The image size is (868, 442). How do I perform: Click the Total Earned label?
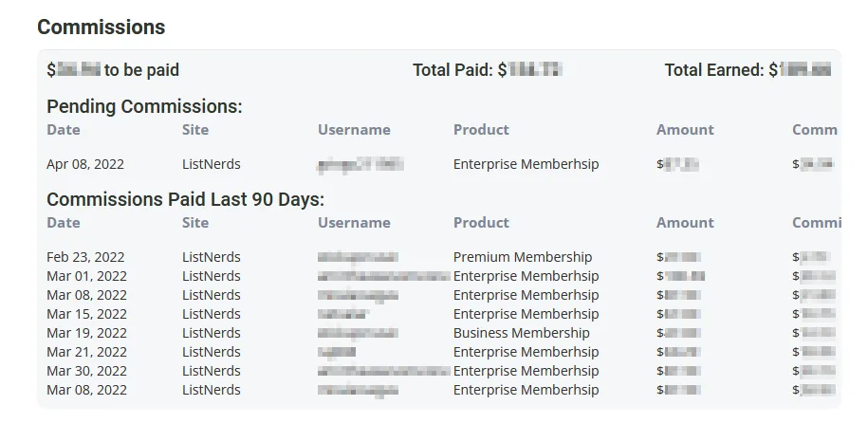714,70
